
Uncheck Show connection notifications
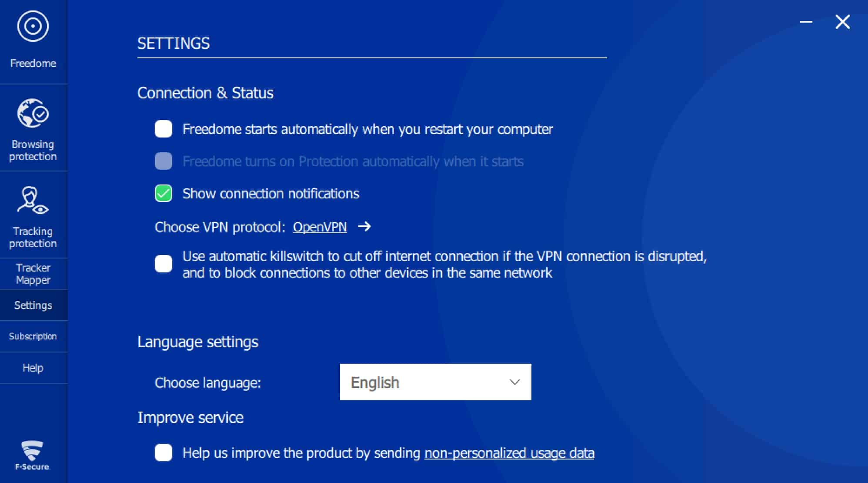[164, 193]
